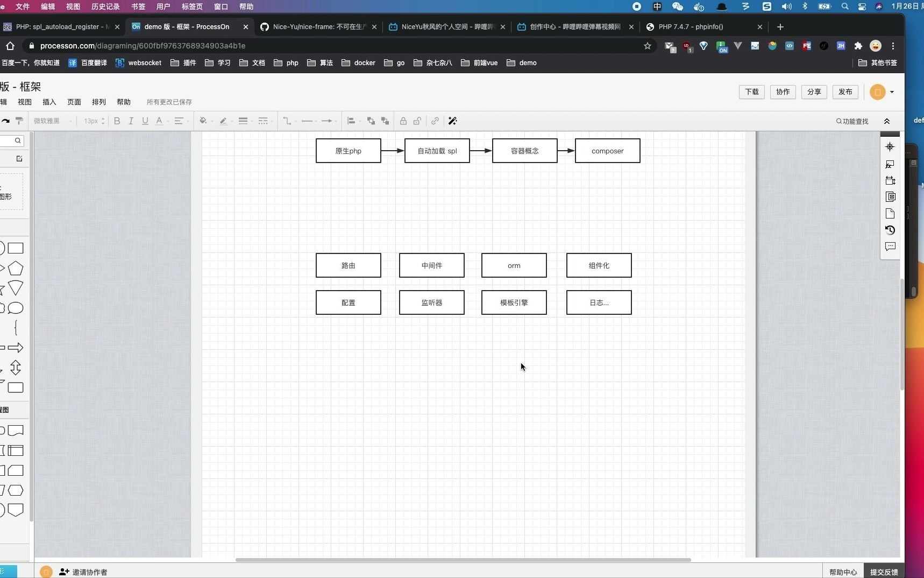Select the right arrow shape
This screenshot has width=924, height=578.
[16, 348]
